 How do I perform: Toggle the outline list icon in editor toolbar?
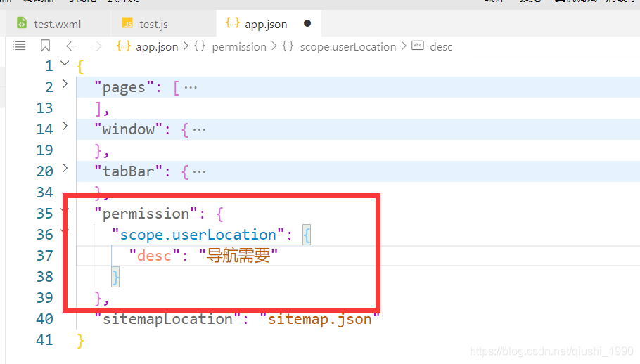tap(19, 46)
